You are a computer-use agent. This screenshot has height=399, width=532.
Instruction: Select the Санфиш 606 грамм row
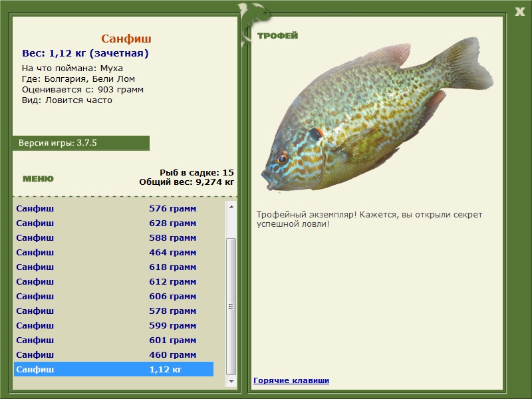point(114,296)
